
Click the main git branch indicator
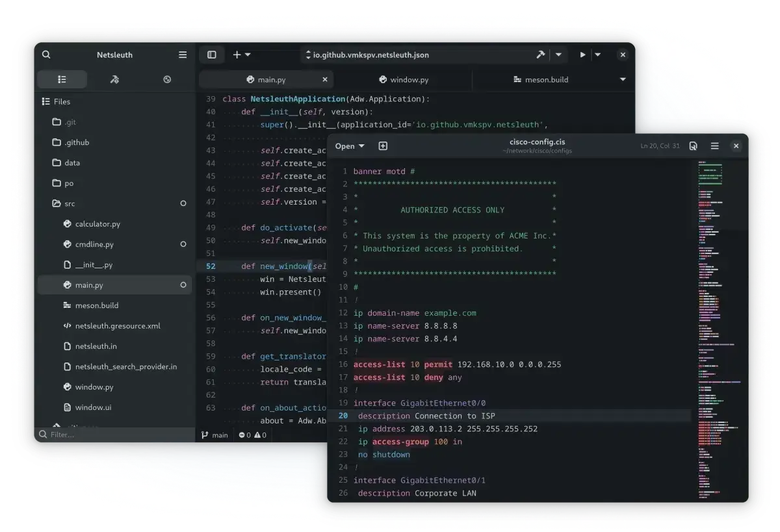(x=214, y=435)
